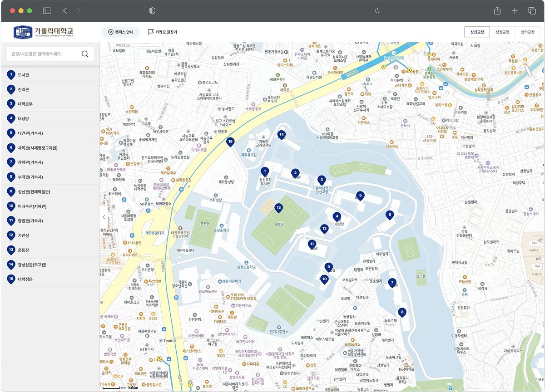
Task: Switch to the 성신교정 campus tab
Action: [x=477, y=32]
